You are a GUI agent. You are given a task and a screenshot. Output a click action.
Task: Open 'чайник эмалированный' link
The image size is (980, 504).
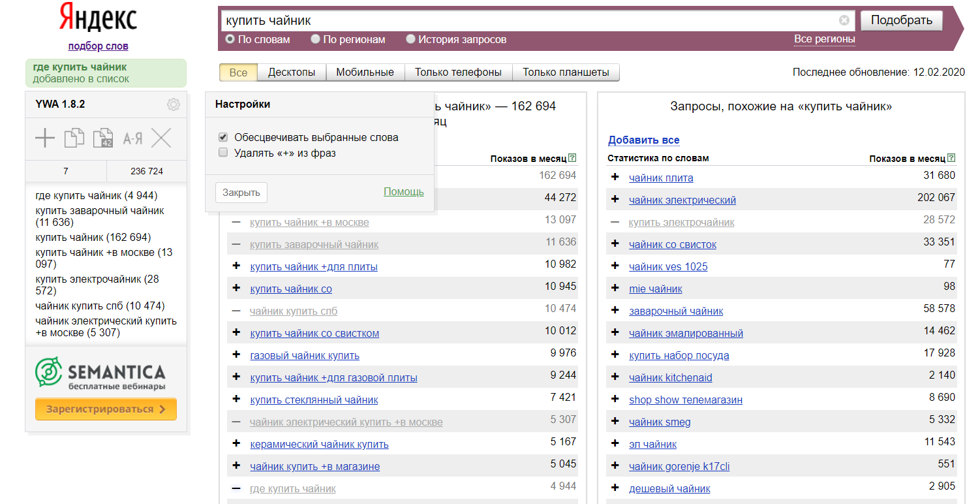click(686, 333)
